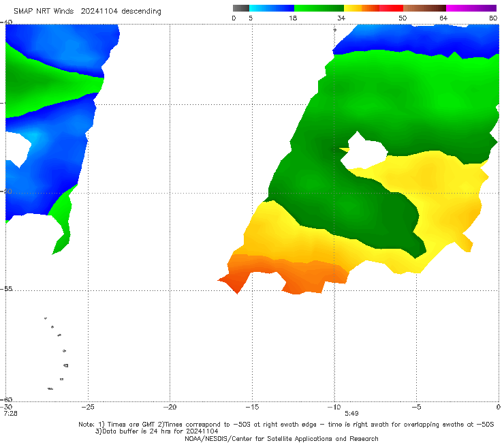Click the longitude axis label '-20'

(170, 407)
